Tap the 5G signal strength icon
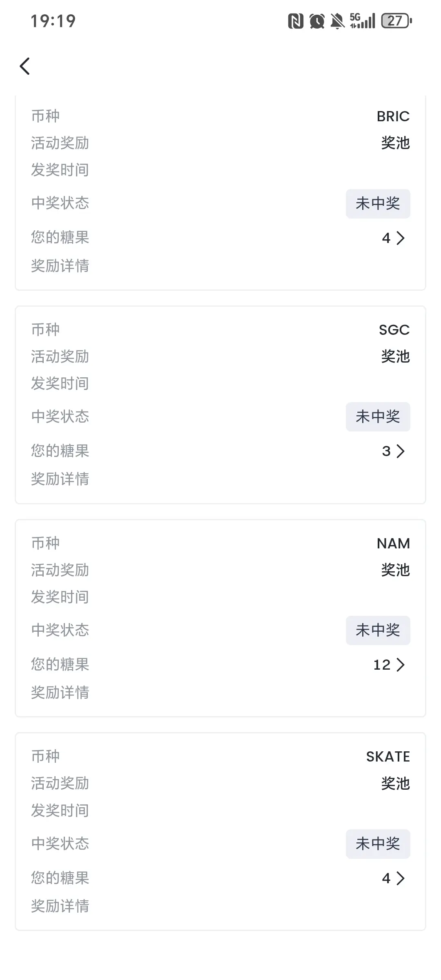This screenshot has width=441, height=980. (362, 21)
